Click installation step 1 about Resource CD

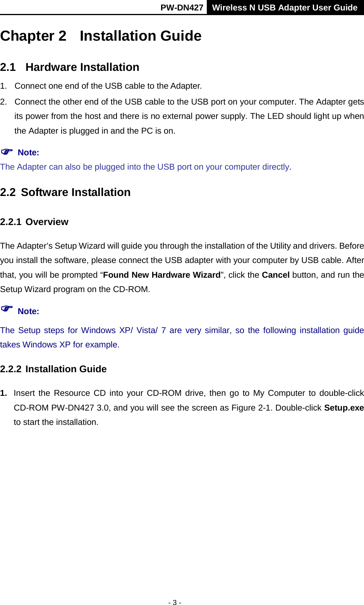[182, 407]
